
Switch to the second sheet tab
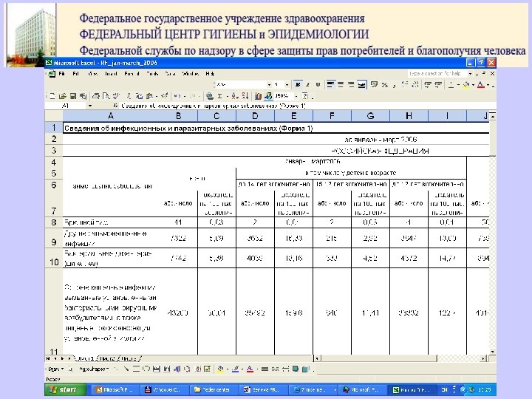click(108, 358)
